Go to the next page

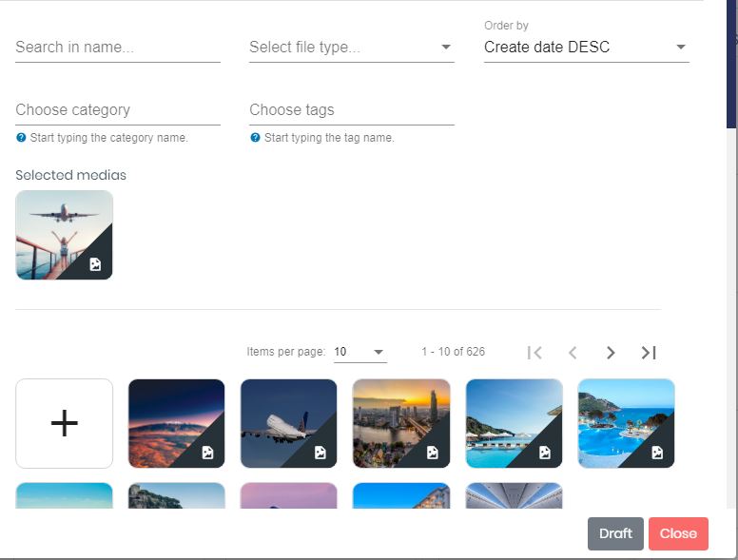pyautogui.click(x=611, y=353)
